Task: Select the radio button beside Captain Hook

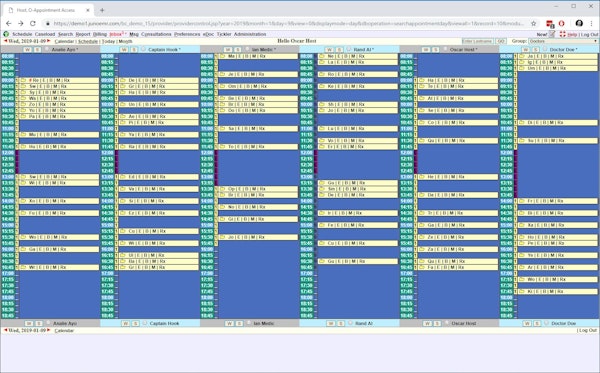Action: click(143, 49)
